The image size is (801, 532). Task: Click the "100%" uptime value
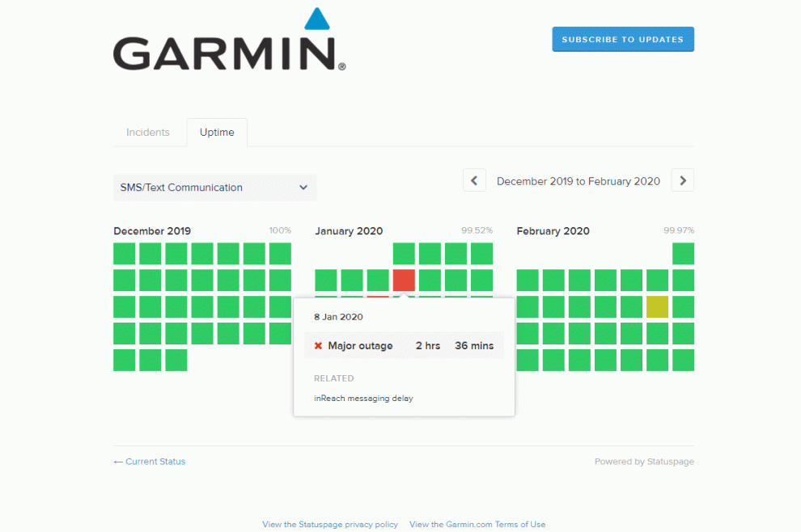pos(280,230)
